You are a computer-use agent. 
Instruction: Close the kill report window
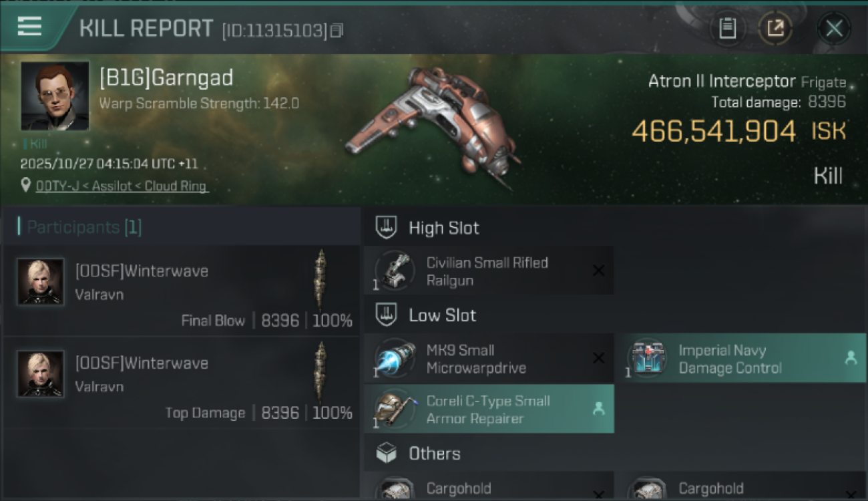(834, 29)
